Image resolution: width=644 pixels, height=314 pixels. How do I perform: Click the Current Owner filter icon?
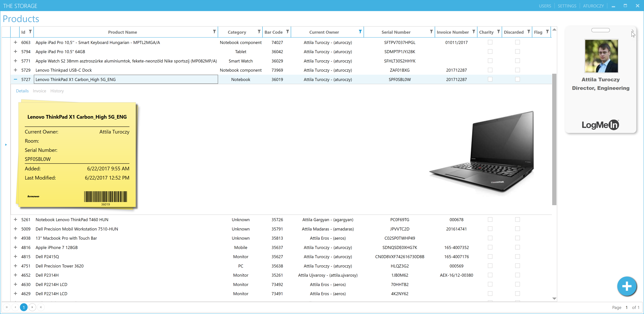(x=360, y=31)
